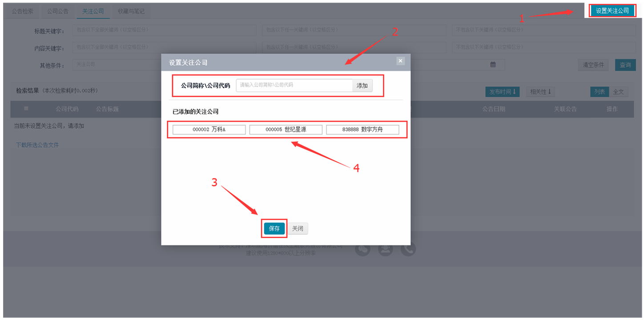The width and height of the screenshot is (644, 320).
Task: Go to the 收藏与笔记 tab
Action: (131, 11)
